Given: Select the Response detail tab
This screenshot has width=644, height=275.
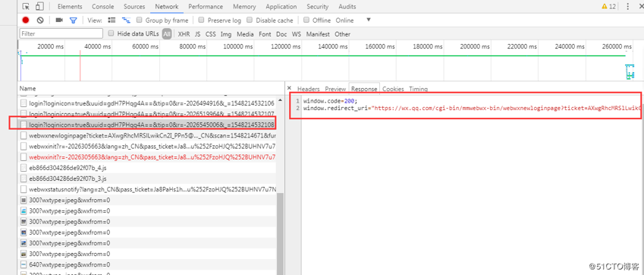Looking at the screenshot, I should coord(364,89).
